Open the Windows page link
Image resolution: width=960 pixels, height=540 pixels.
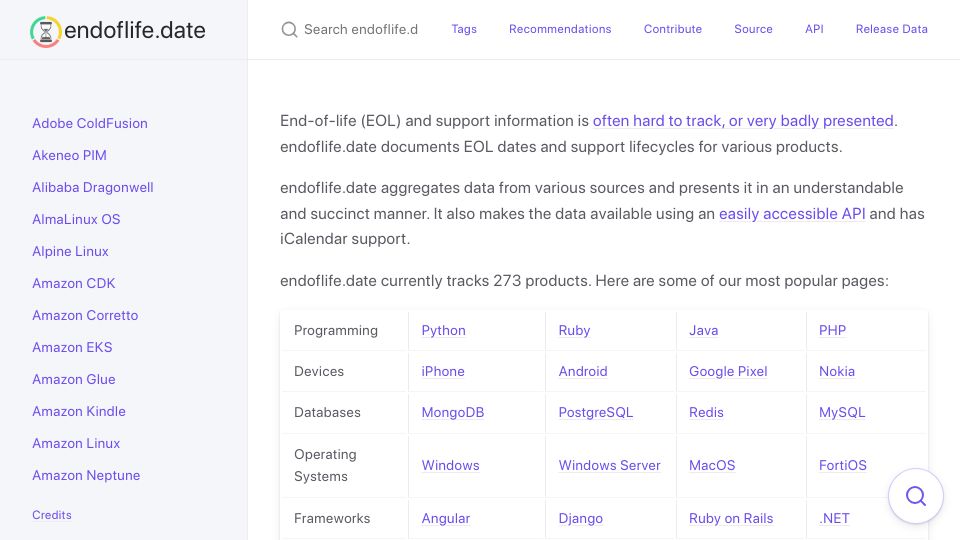point(450,465)
